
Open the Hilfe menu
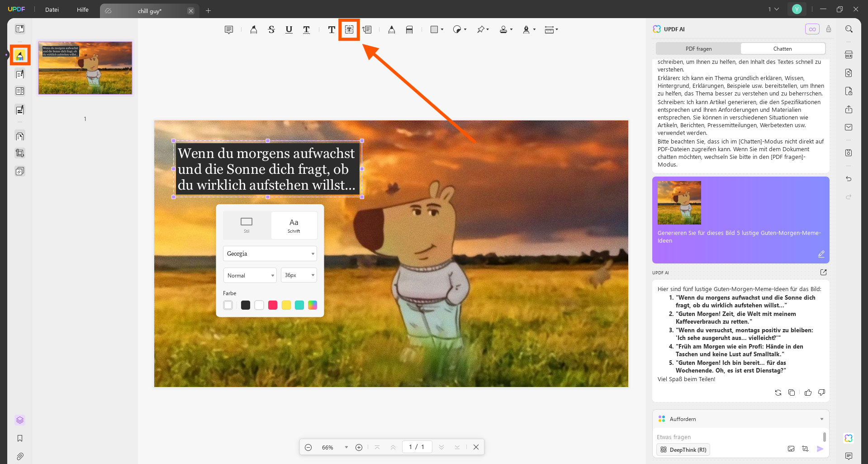pos(83,10)
